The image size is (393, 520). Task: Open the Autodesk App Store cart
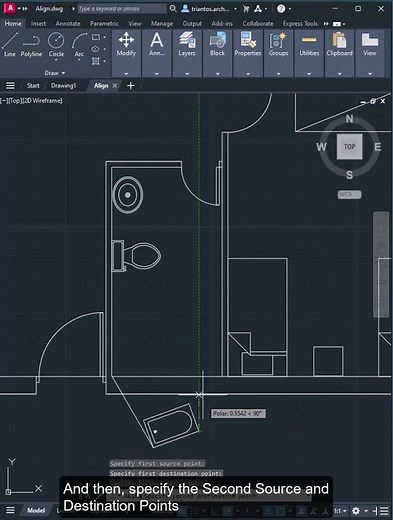pyautogui.click(x=246, y=9)
